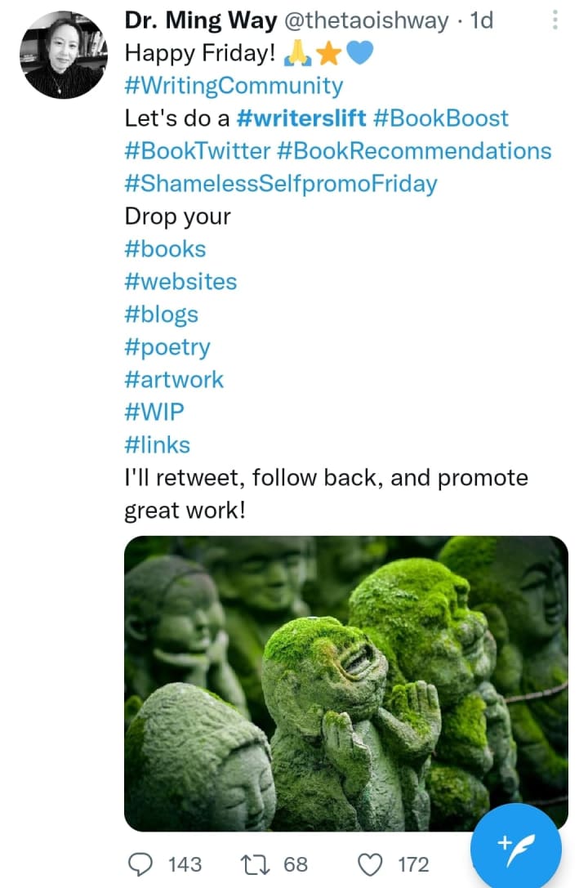
Task: Open the #websites hashtag
Action: click(180, 282)
